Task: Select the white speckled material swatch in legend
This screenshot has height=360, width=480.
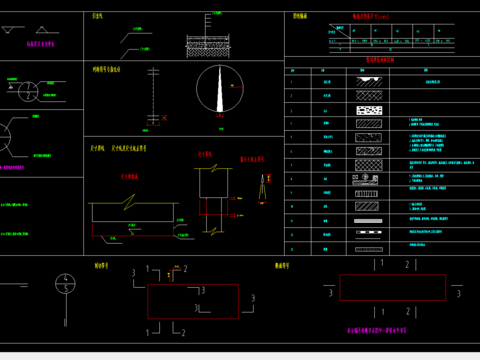Action: [x=369, y=110]
